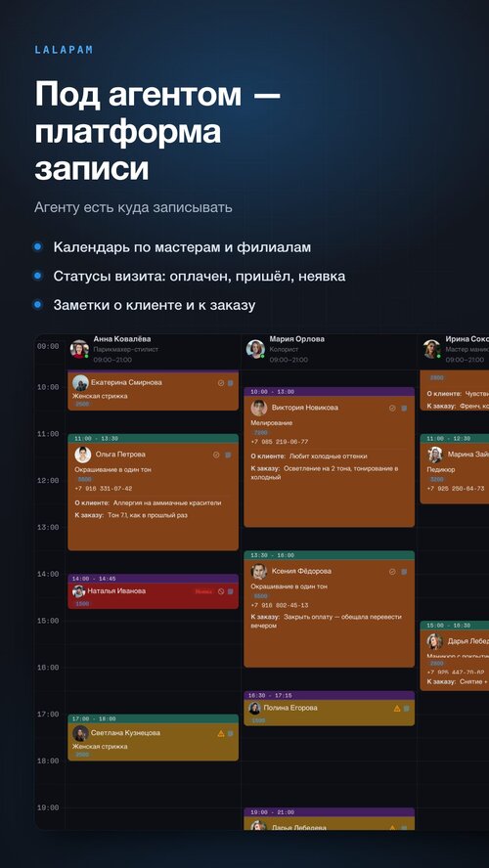Click Ксения Фёдорова's client avatar
Image resolution: width=489 pixels, height=868 pixels.
coord(258,571)
